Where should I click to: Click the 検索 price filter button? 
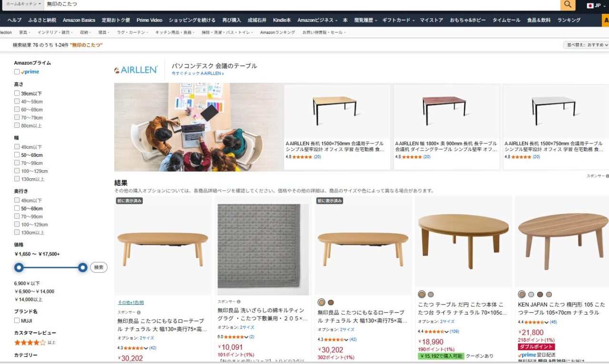click(98, 268)
